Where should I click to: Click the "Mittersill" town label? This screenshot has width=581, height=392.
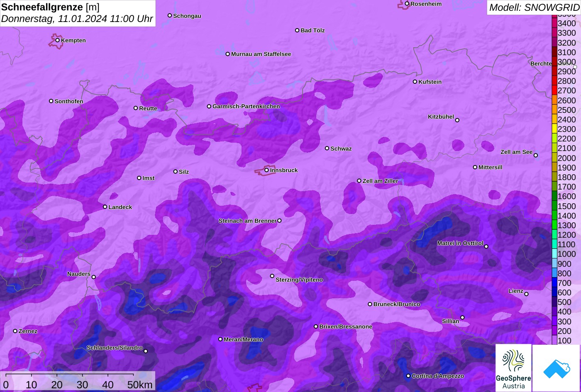click(491, 168)
